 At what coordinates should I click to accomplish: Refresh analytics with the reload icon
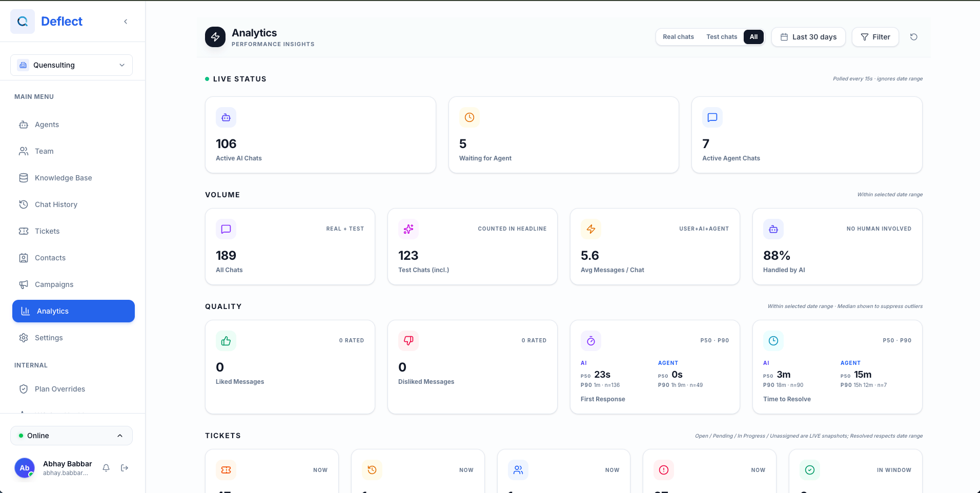(x=913, y=37)
